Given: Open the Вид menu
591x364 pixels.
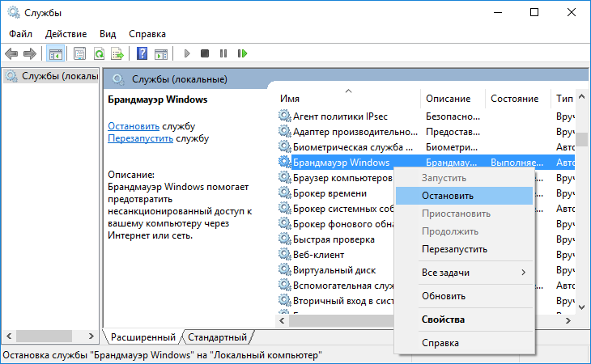Looking at the screenshot, I should coord(108,34).
